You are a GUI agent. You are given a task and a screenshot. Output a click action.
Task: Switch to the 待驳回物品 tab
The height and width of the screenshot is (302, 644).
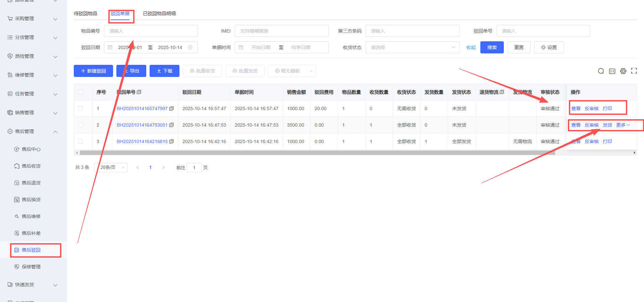click(x=86, y=13)
